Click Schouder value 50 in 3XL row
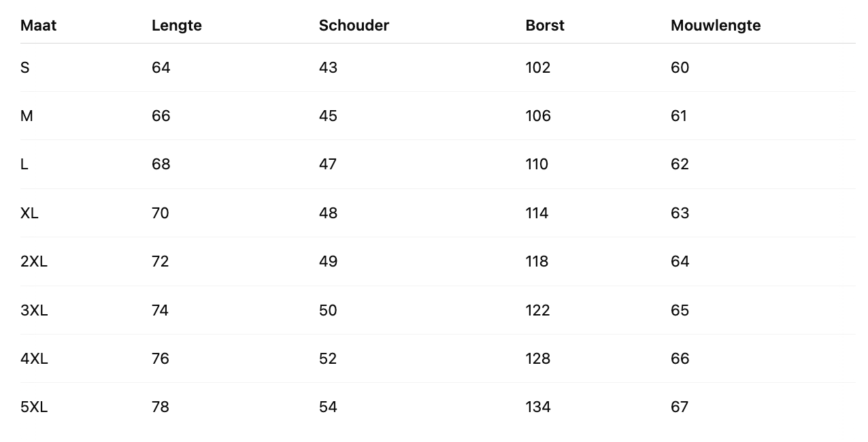The width and height of the screenshot is (868, 442). (328, 310)
